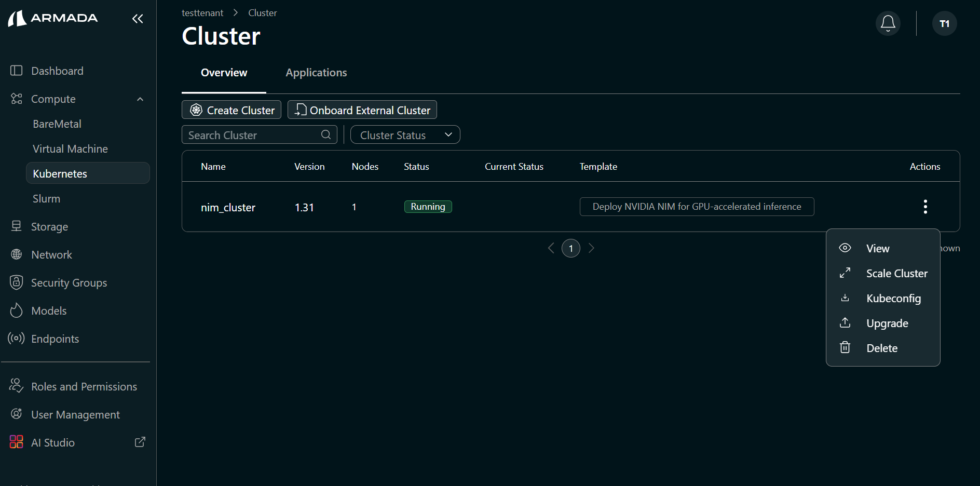Click the Kubeconfig download icon

(845, 298)
